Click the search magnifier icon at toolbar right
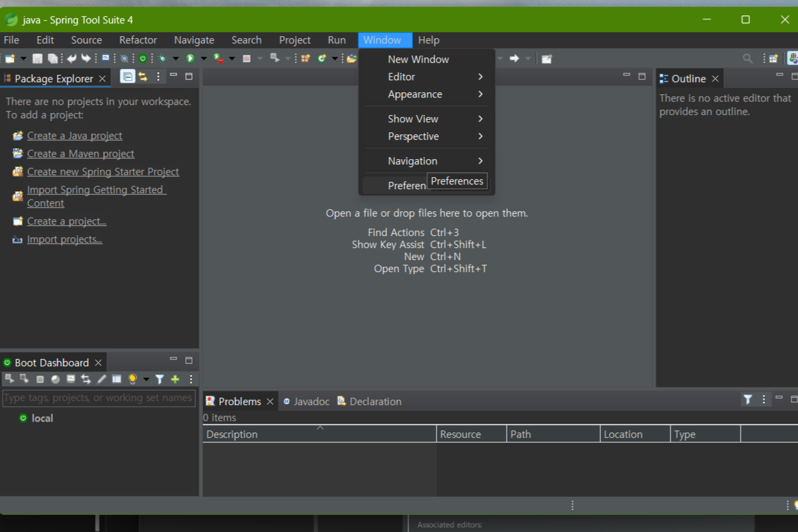 point(748,59)
